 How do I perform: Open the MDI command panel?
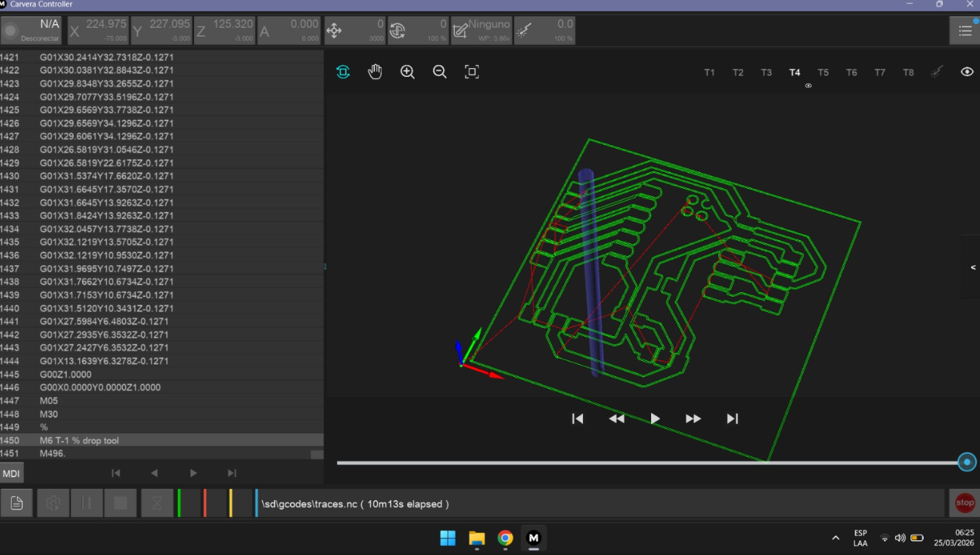pyautogui.click(x=11, y=474)
